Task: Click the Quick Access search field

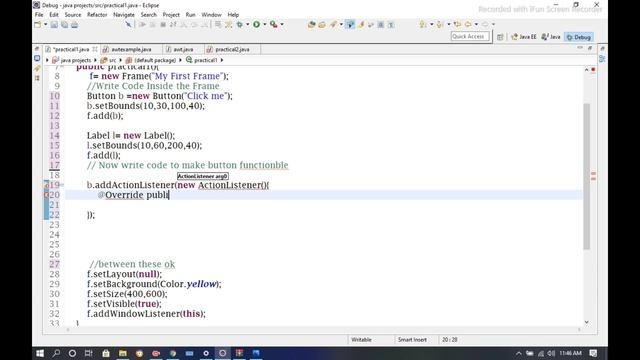Action: (x=469, y=36)
